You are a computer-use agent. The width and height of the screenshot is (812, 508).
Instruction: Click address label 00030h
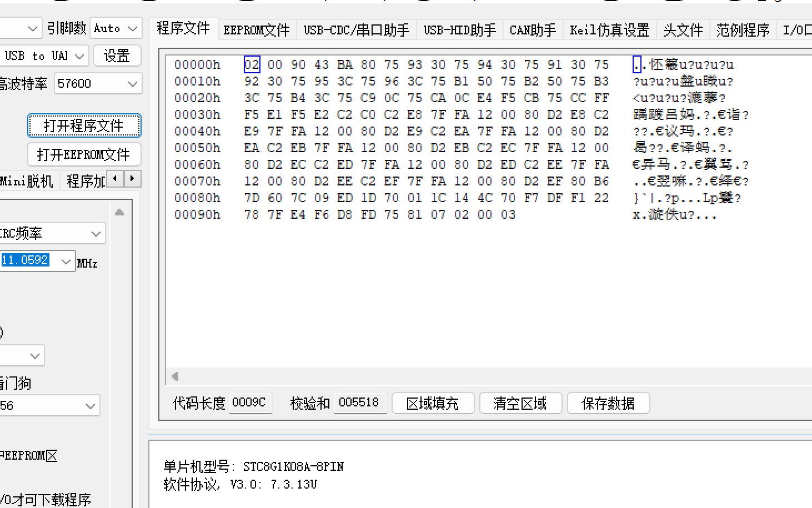(197, 114)
